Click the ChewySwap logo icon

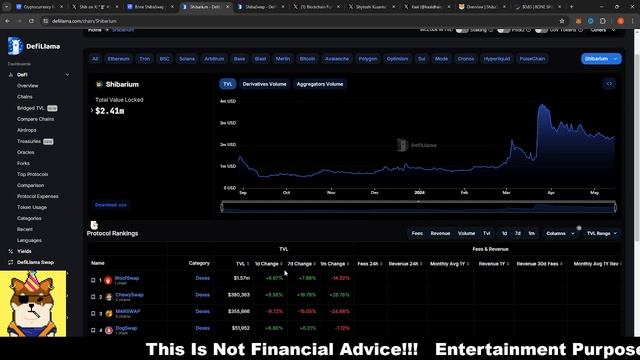click(x=109, y=297)
